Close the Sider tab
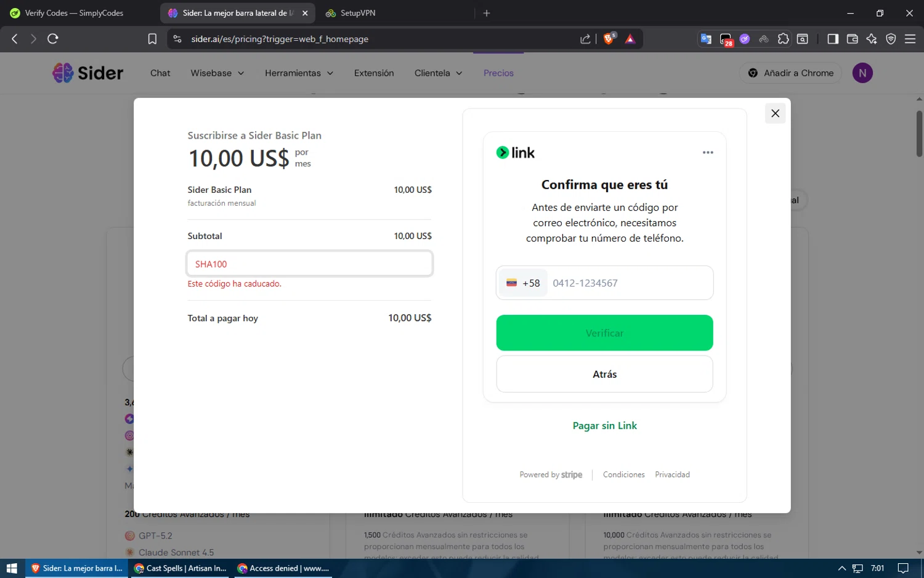The width and height of the screenshot is (924, 578). click(305, 13)
